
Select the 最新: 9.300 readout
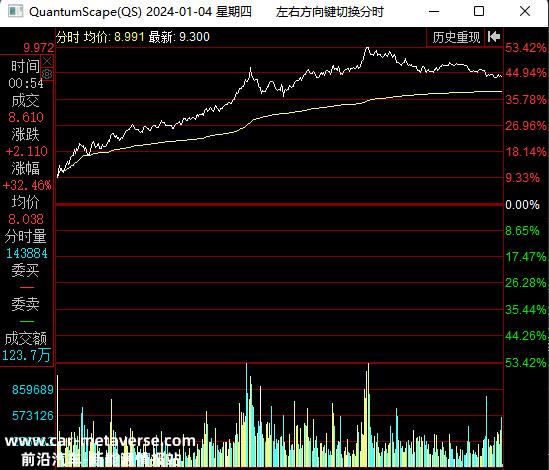[179, 37]
